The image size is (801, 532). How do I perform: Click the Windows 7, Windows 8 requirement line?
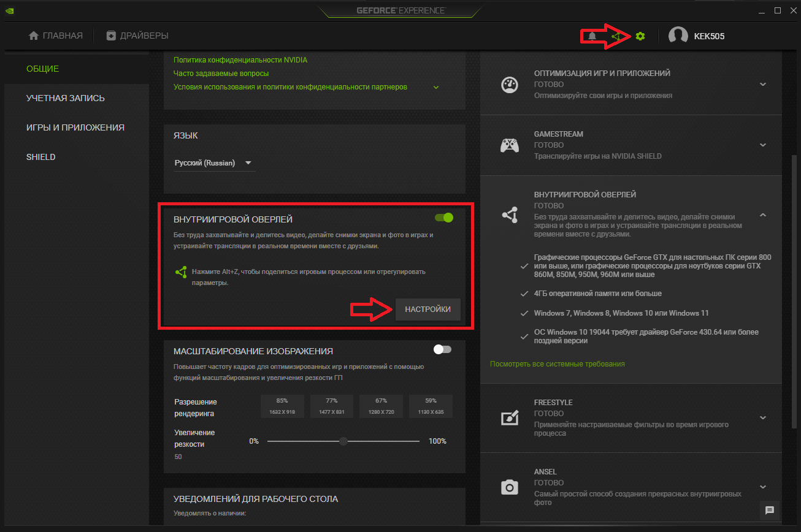click(x=621, y=313)
